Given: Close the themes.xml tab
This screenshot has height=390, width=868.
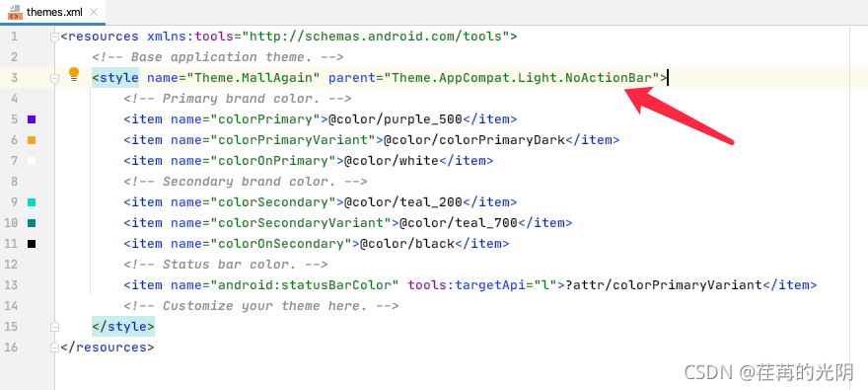Looking at the screenshot, I should coord(94,12).
